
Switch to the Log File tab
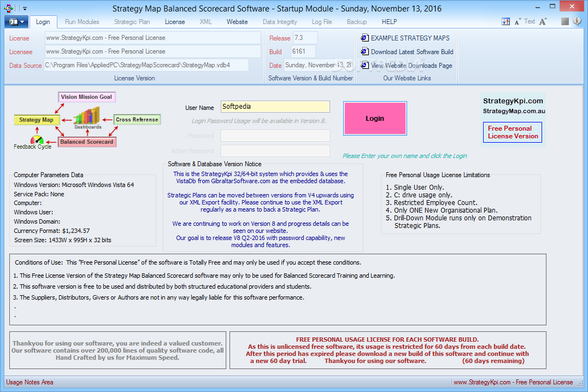(322, 22)
